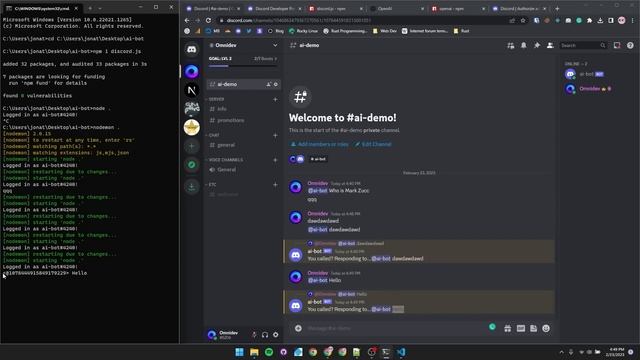The width and height of the screenshot is (640, 360).
Task: Click Add members or roles link
Action: point(319,144)
